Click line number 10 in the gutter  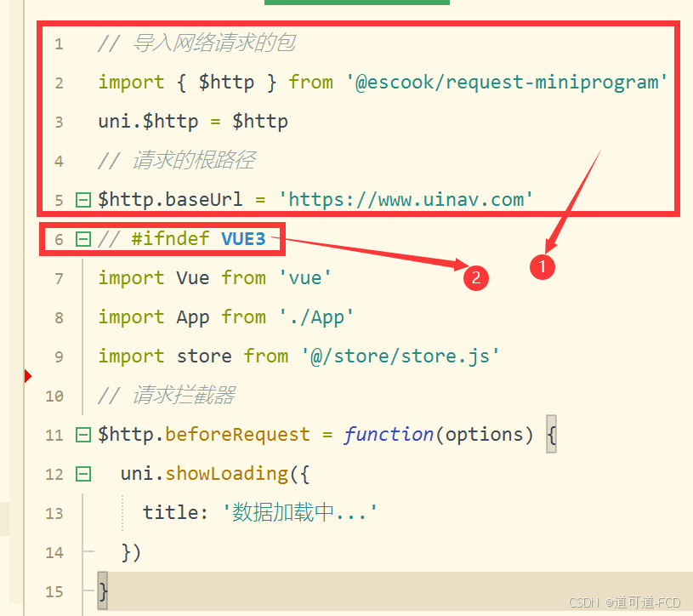coord(54,396)
